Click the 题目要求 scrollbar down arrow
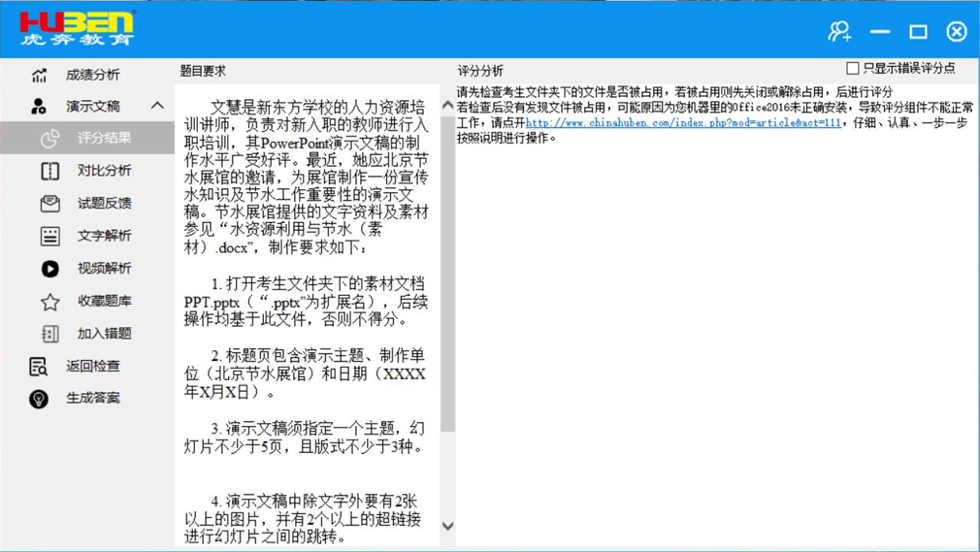This screenshot has height=552, width=980. pos(447,526)
